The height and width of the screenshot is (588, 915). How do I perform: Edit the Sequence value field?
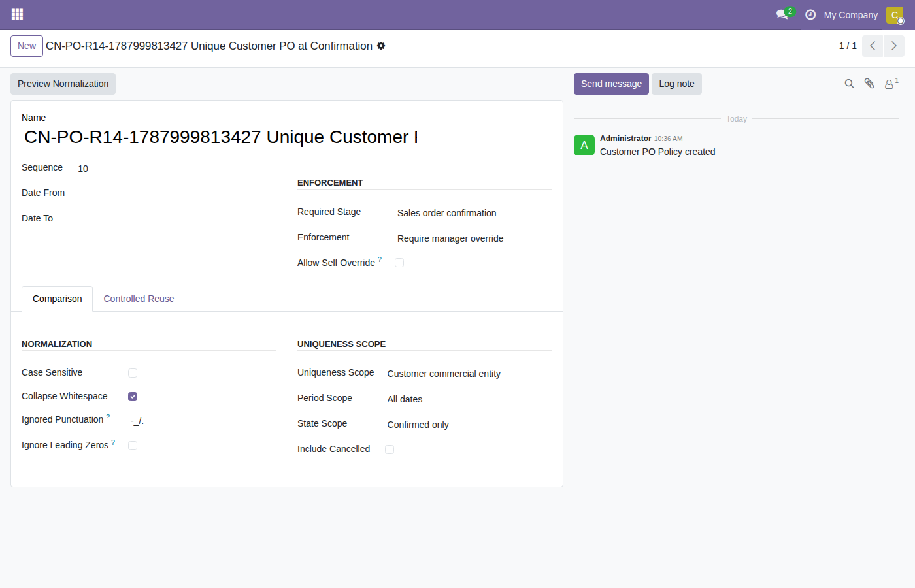point(176,169)
